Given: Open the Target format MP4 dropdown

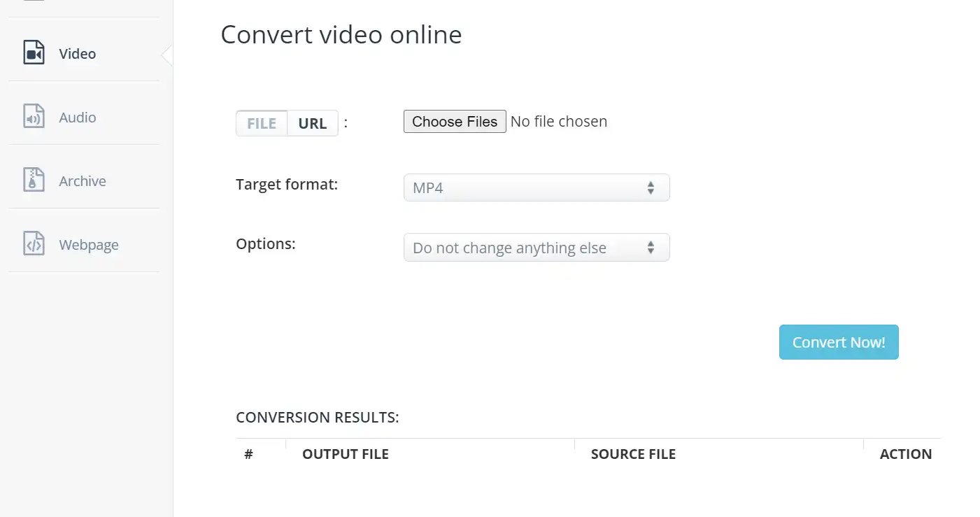Looking at the screenshot, I should click(x=537, y=187).
